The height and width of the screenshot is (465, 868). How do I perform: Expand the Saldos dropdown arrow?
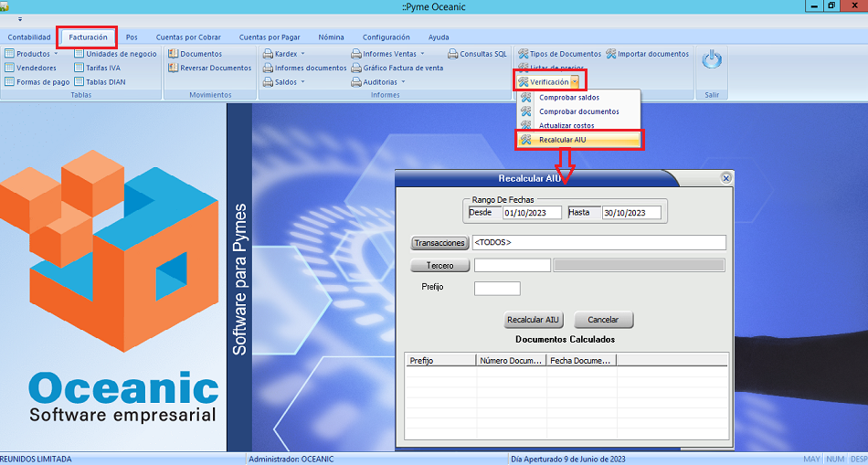pos(302,82)
